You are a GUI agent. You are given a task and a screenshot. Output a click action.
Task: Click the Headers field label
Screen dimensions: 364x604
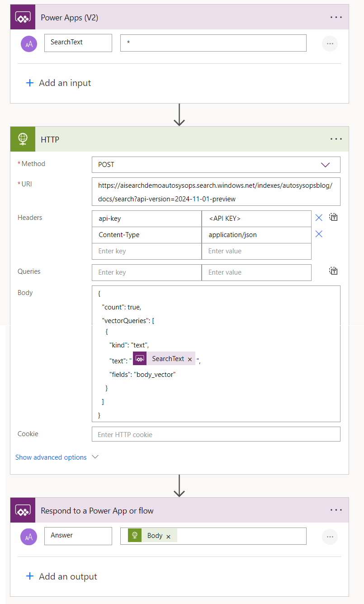tap(30, 218)
